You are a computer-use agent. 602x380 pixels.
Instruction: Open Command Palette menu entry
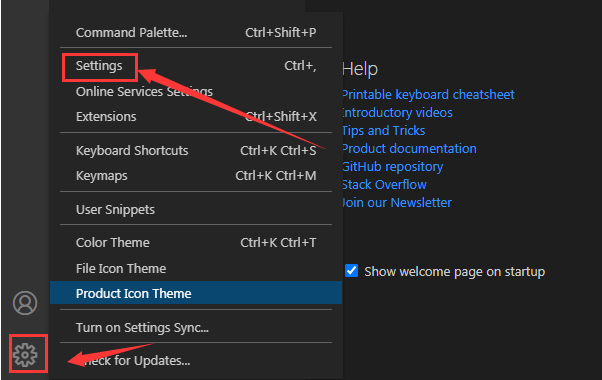pyautogui.click(x=196, y=33)
